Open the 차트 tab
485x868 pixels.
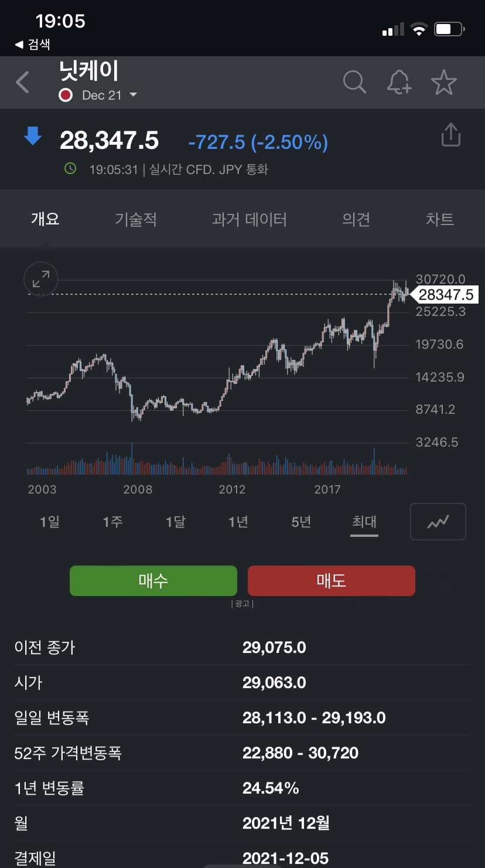tap(440, 220)
